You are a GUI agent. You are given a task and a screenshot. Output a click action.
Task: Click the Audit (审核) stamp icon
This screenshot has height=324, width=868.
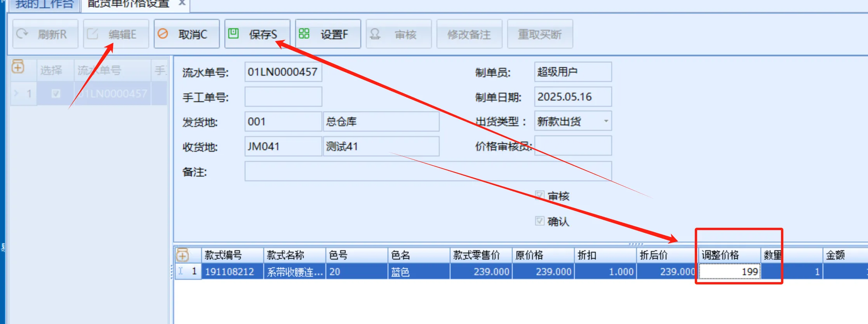(375, 34)
